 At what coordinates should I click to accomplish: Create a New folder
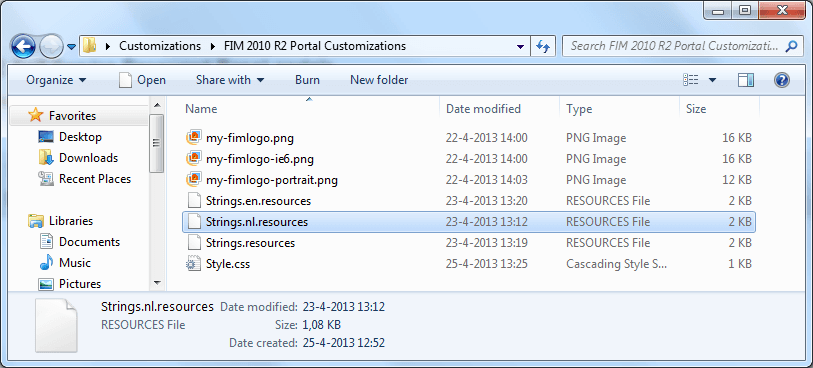379,80
